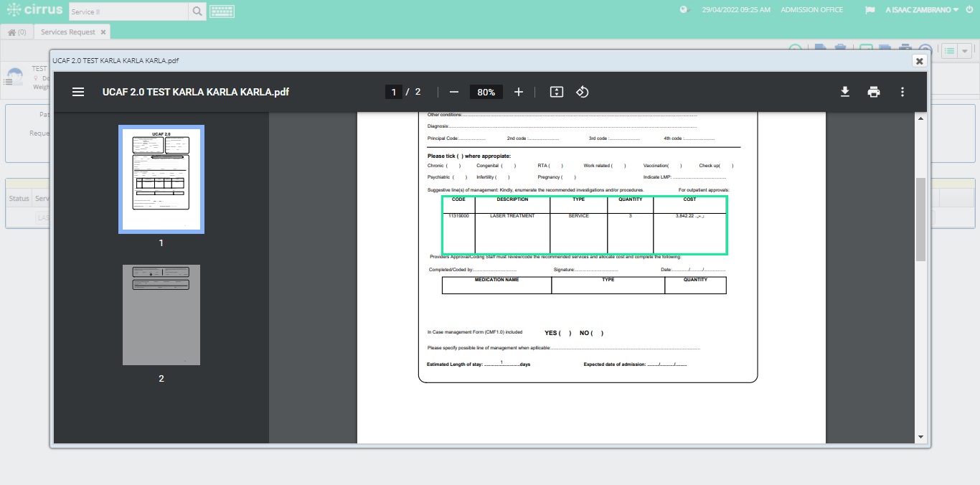Zoom out the PDF document
Viewport: 980px width, 485px height.
click(454, 92)
